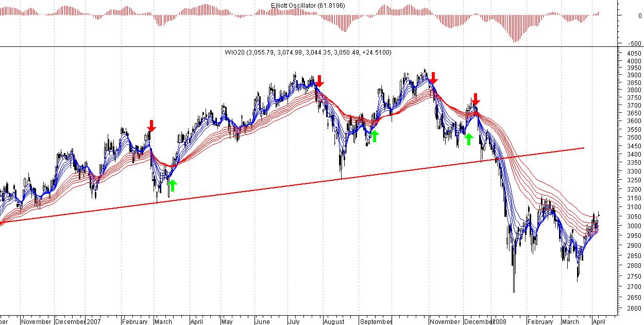644x325 pixels.
Task: Select the June month label
Action: [x=263, y=322]
